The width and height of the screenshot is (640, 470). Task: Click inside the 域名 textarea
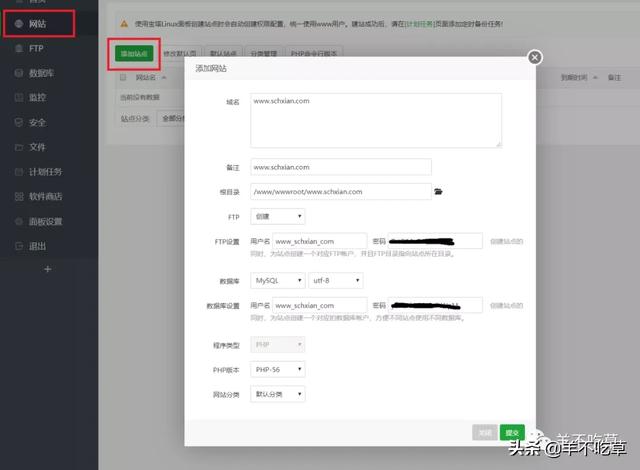coord(376,120)
